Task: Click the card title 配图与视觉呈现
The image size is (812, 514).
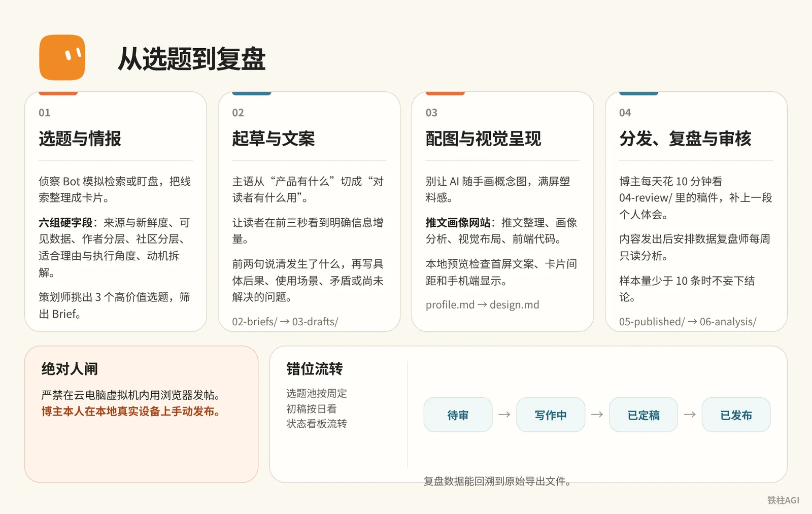Action: point(483,138)
